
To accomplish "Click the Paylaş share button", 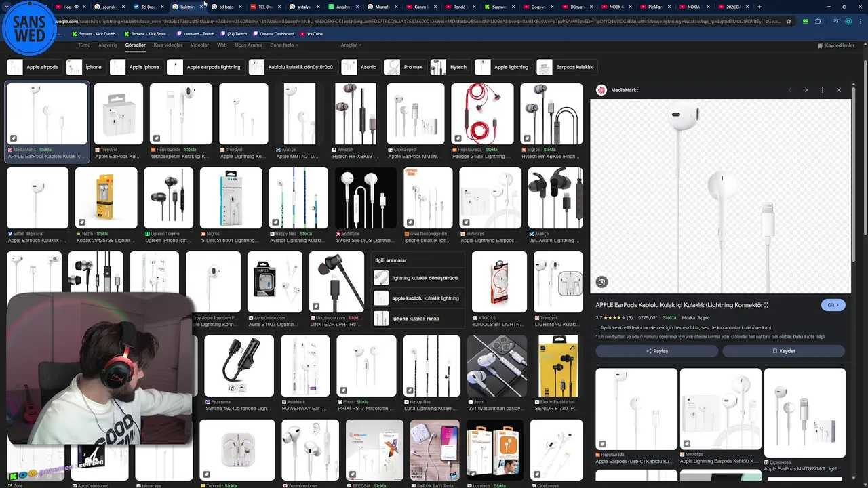I will click(x=656, y=351).
